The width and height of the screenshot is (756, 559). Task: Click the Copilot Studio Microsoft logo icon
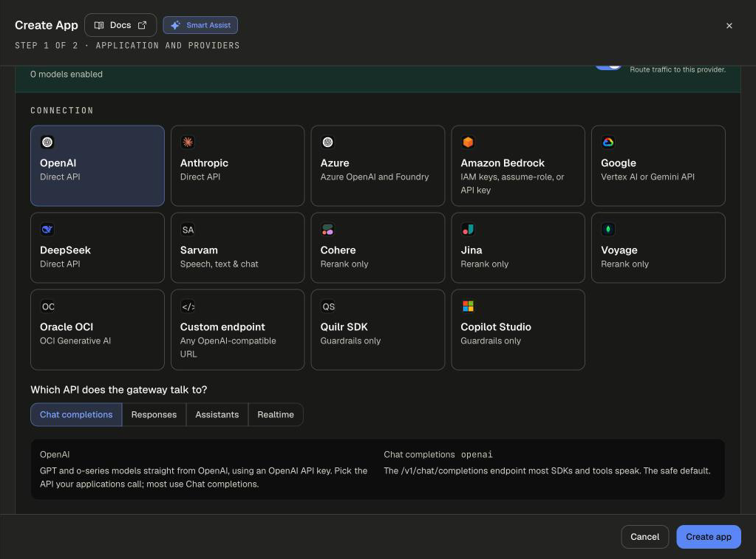click(468, 306)
